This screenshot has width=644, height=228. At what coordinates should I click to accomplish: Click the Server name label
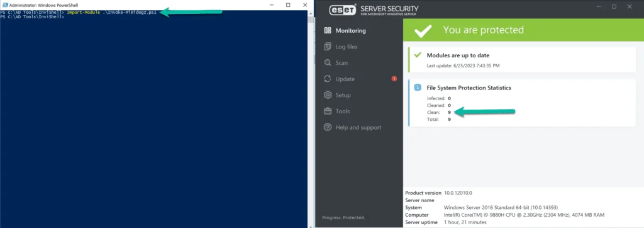[x=419, y=200]
